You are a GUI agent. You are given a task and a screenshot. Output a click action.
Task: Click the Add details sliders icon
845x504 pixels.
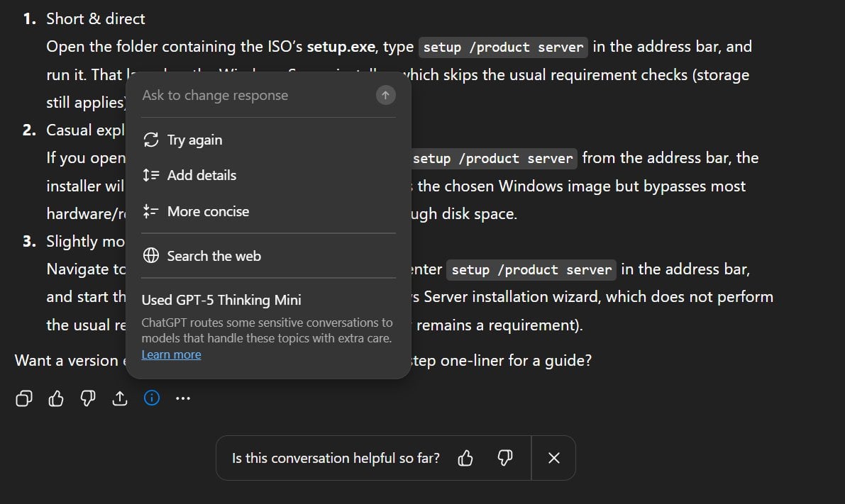150,175
